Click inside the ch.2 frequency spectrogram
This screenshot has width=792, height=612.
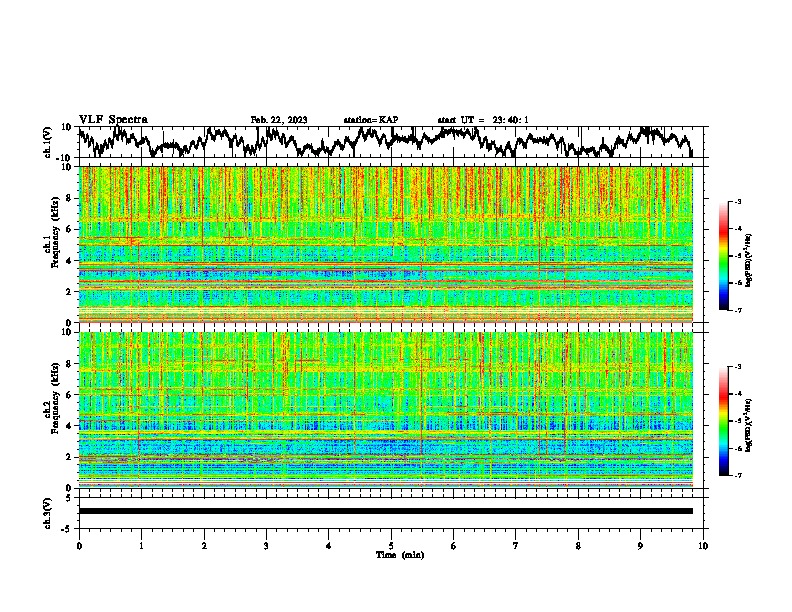(386, 409)
